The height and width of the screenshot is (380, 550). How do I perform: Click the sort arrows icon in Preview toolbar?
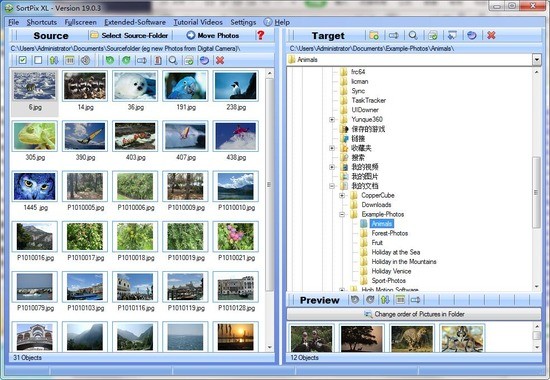[385, 300]
